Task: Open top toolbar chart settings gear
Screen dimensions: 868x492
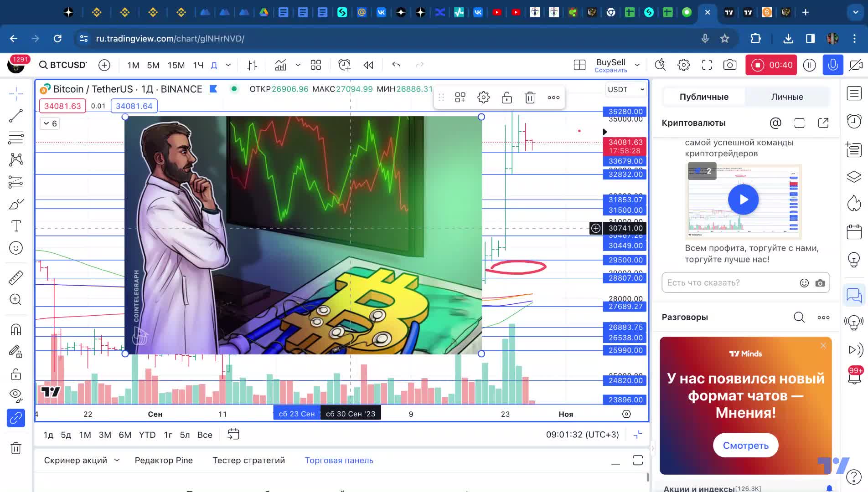Action: pyautogui.click(x=683, y=65)
